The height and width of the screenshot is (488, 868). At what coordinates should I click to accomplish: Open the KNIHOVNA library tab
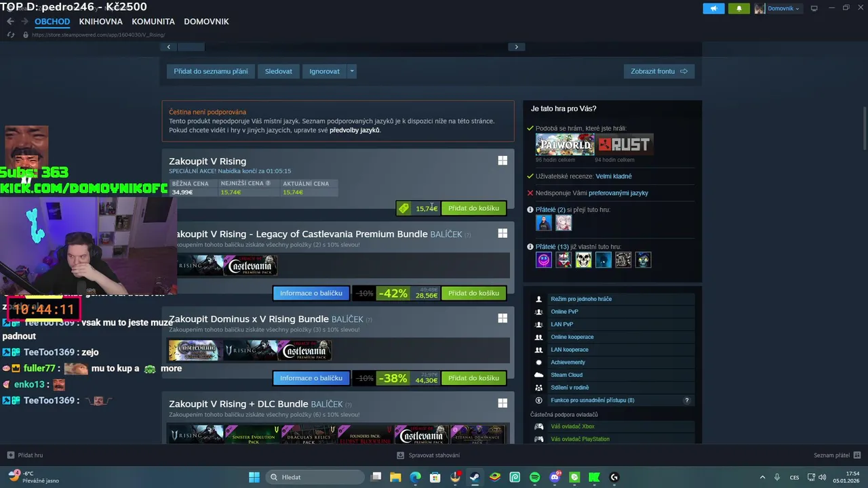[100, 21]
